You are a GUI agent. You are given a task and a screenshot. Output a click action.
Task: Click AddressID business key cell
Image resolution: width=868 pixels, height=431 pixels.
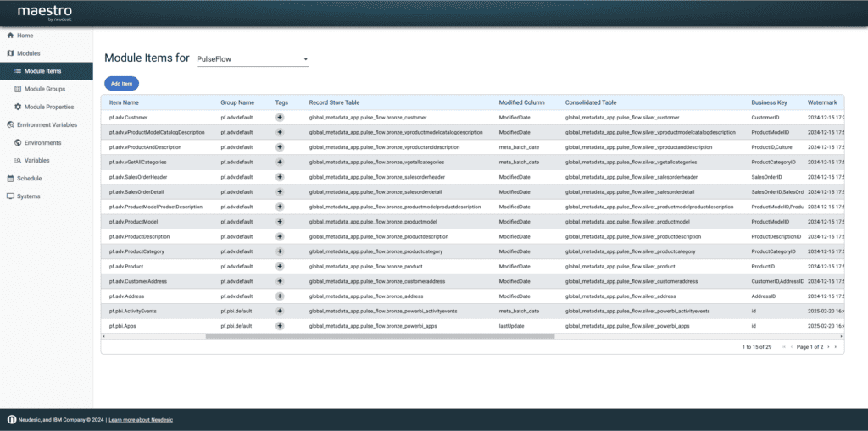pos(763,296)
